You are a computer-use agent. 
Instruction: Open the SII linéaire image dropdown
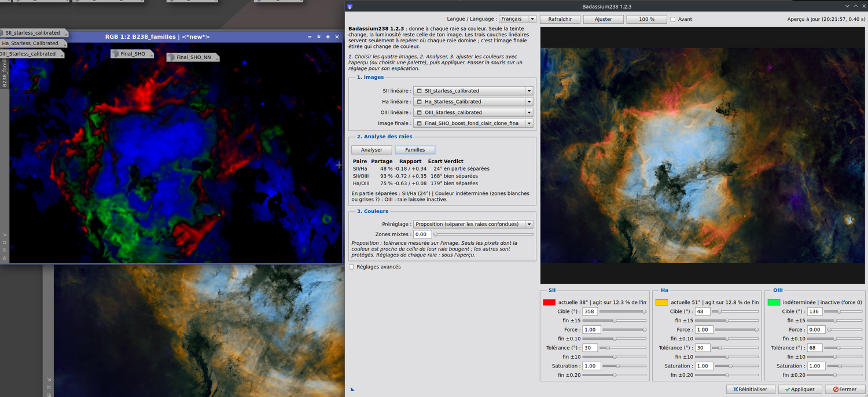[473, 91]
